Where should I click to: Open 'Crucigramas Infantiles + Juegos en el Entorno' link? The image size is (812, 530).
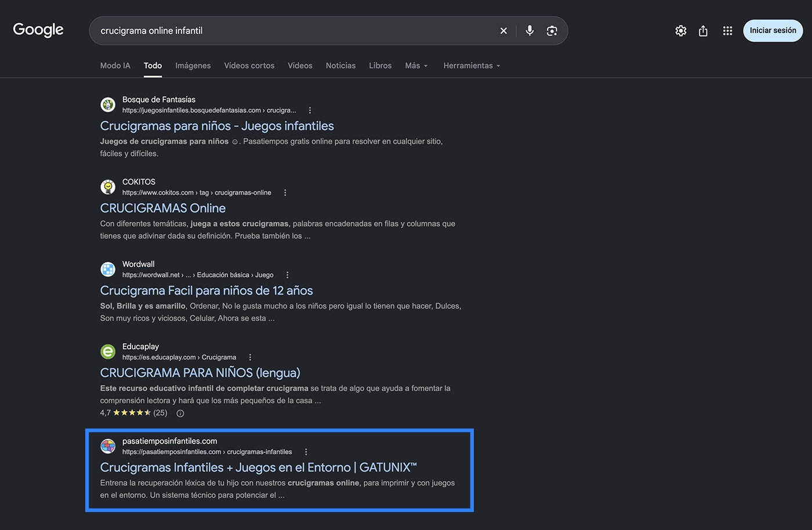(259, 467)
